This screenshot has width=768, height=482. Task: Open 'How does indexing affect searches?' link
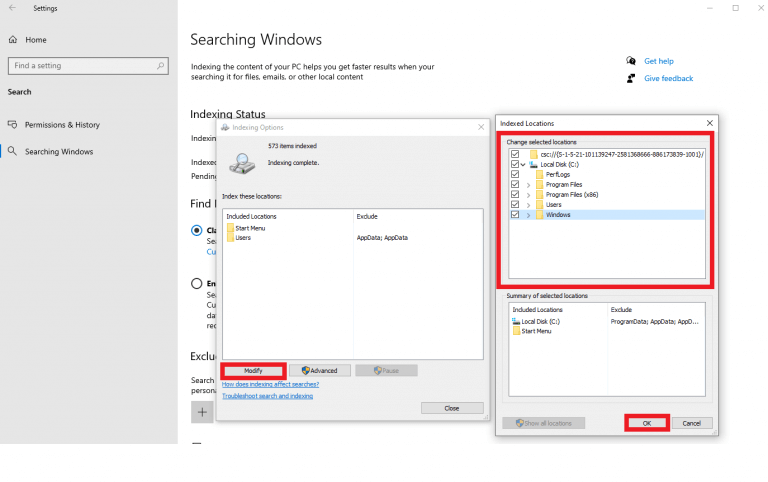point(270,385)
